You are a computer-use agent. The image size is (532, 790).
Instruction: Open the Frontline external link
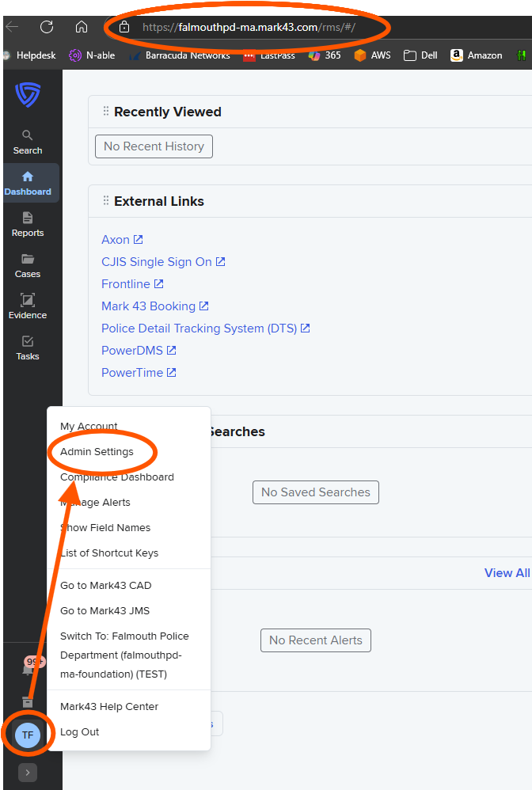[132, 284]
